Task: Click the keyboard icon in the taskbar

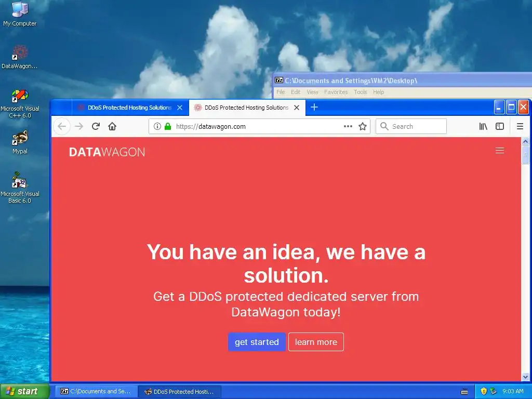Action: (x=464, y=392)
